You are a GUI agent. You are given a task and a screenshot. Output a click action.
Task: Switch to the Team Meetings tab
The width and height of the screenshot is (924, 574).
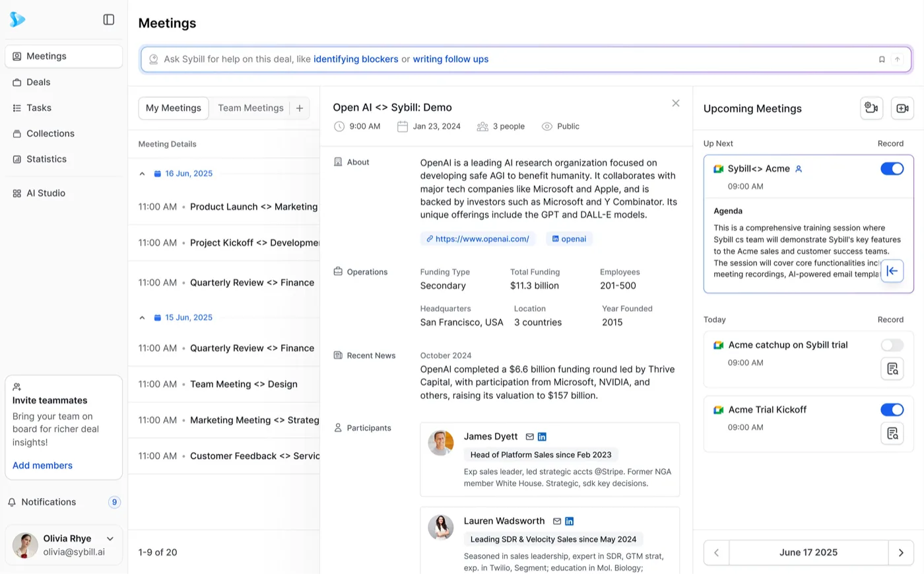[x=251, y=108]
